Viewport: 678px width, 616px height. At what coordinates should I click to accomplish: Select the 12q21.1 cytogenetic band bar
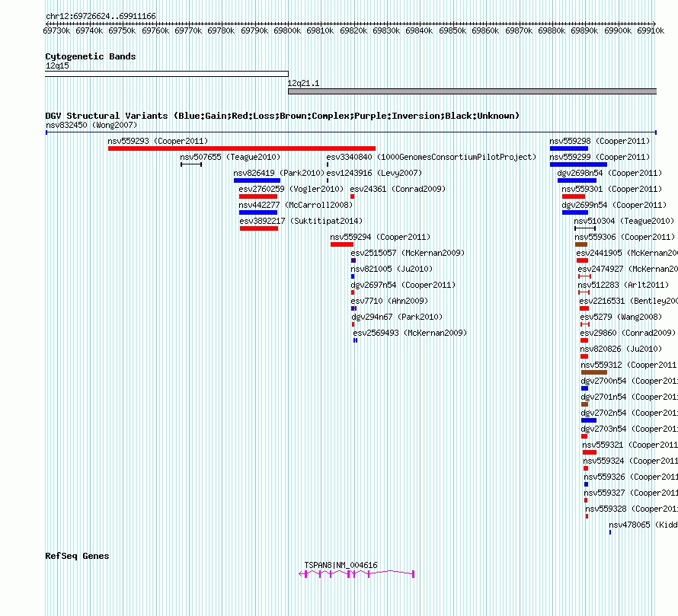(472, 91)
